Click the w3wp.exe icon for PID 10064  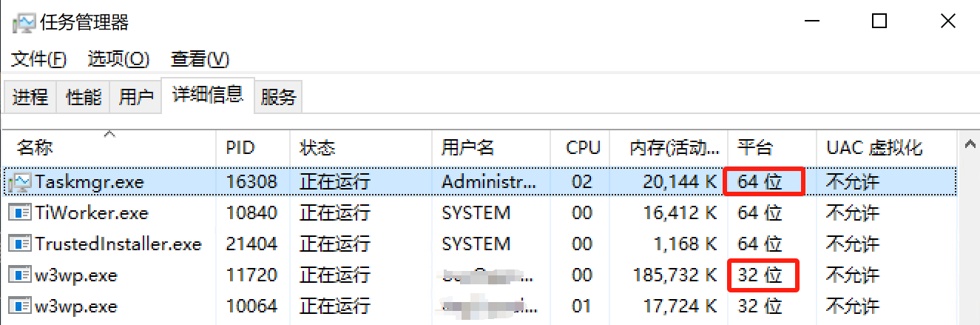(x=21, y=306)
